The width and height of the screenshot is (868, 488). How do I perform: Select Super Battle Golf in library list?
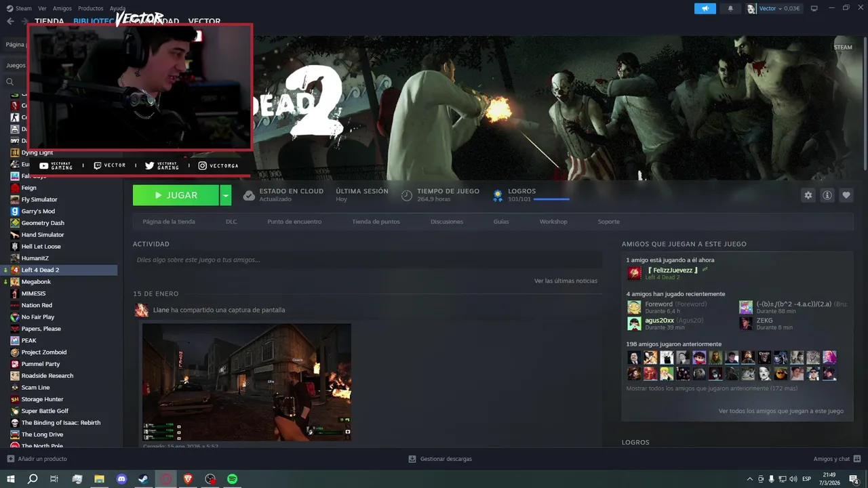(x=60, y=411)
